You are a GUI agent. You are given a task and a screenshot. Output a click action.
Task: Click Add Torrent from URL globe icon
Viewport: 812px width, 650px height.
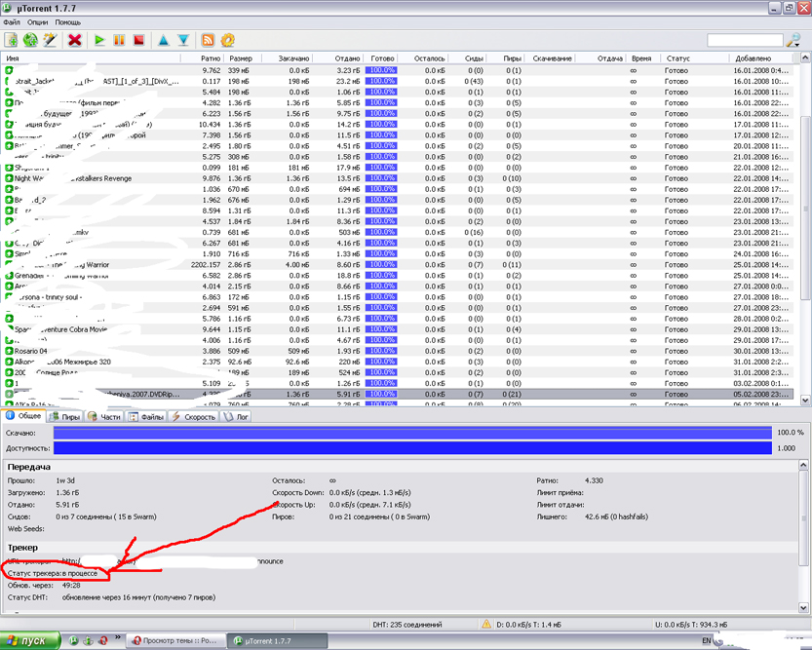coord(30,40)
